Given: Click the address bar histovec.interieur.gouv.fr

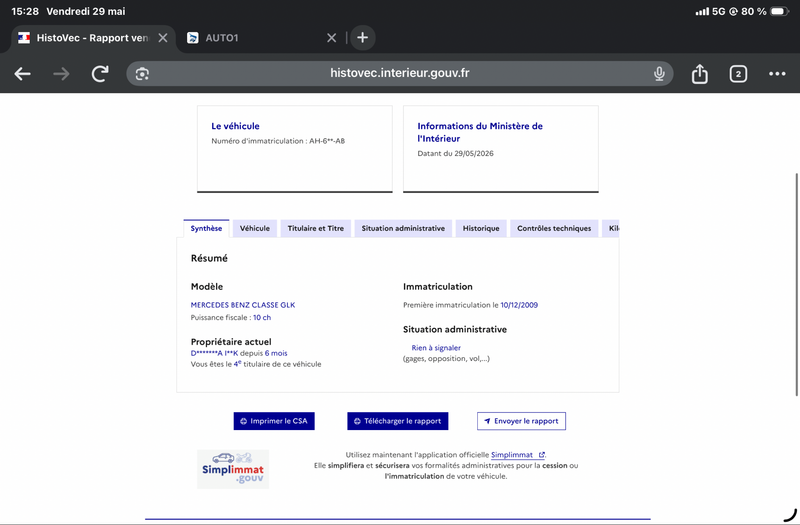Looking at the screenshot, I should (x=399, y=73).
